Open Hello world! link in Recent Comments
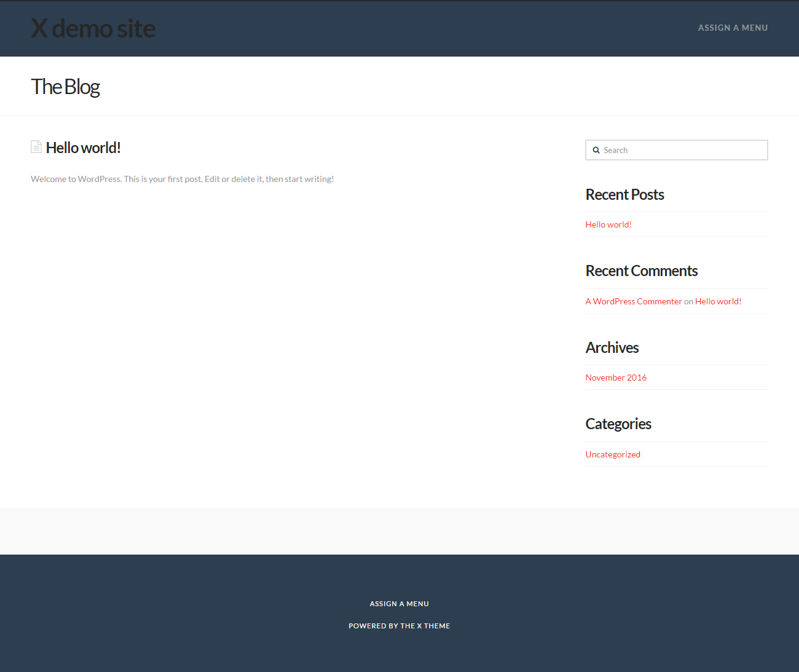This screenshot has width=799, height=672. pyautogui.click(x=718, y=301)
